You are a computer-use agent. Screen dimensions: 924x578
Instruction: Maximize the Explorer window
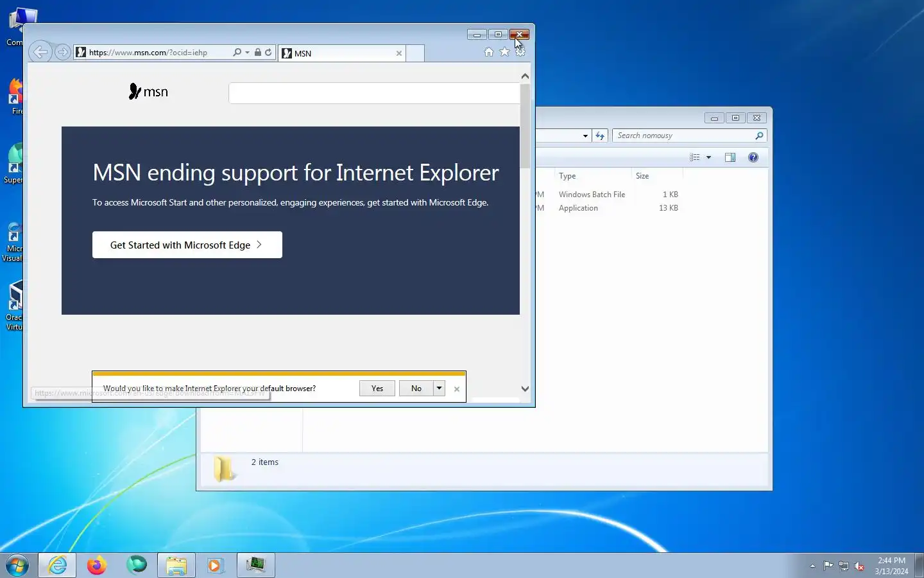click(x=735, y=118)
